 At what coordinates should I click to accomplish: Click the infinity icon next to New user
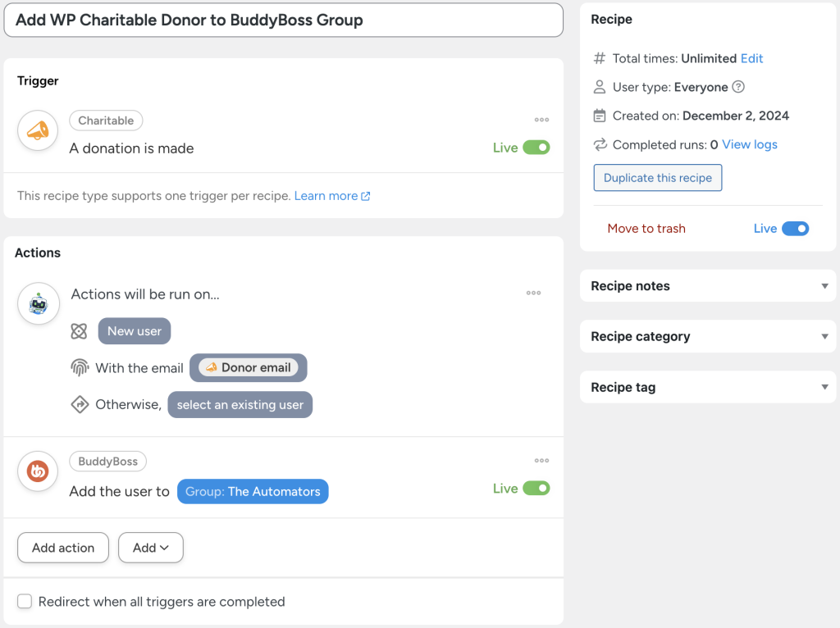(x=79, y=330)
